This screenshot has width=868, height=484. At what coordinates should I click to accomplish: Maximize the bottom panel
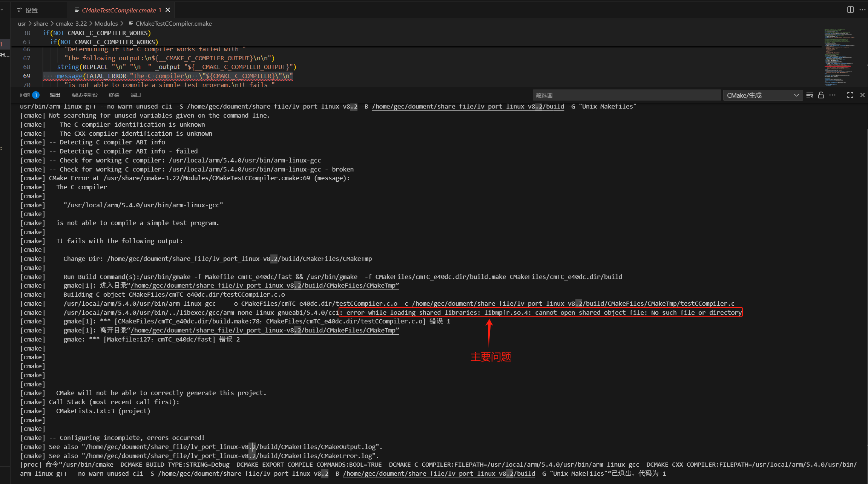[x=850, y=95]
